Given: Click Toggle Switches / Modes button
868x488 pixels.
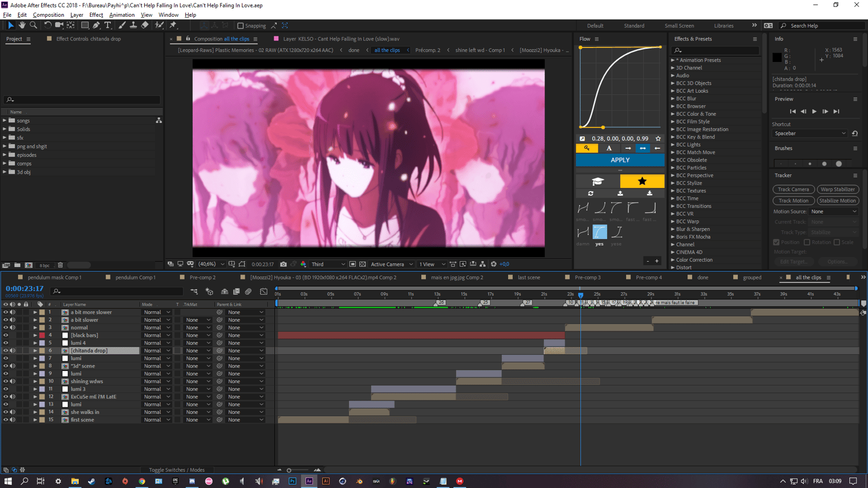Looking at the screenshot, I should 176,470.
